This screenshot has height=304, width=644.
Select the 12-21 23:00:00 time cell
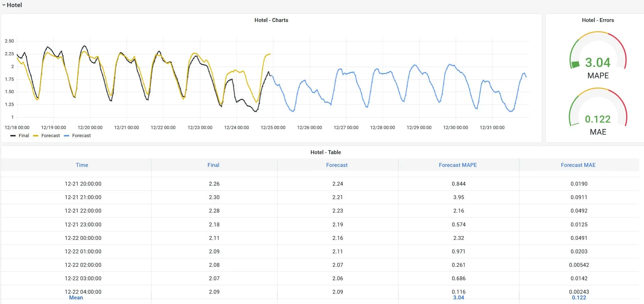[x=83, y=225]
